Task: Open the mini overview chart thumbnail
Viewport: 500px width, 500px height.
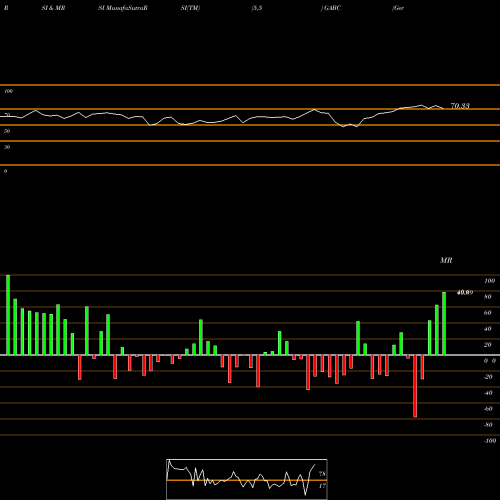Action: pos(247,479)
